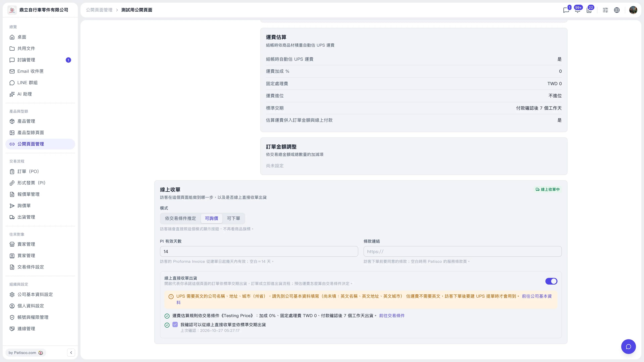Follow the 前往交易條件 link
The height and width of the screenshot is (362, 644).
392,316
